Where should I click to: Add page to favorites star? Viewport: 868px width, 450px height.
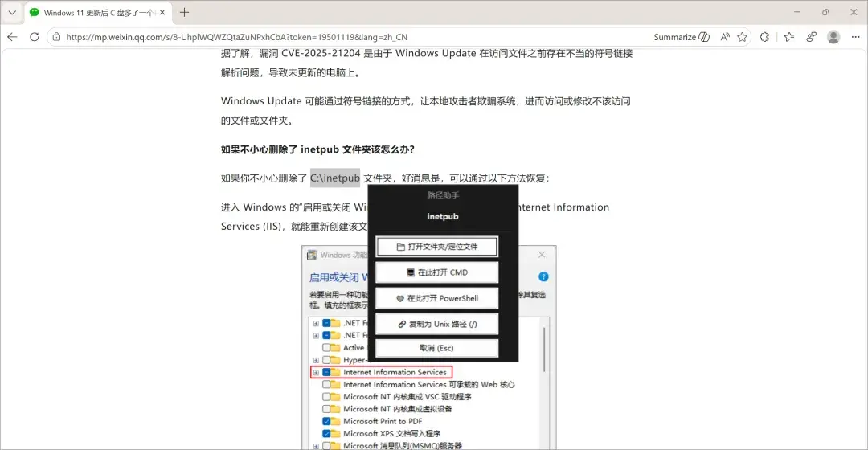coord(743,37)
